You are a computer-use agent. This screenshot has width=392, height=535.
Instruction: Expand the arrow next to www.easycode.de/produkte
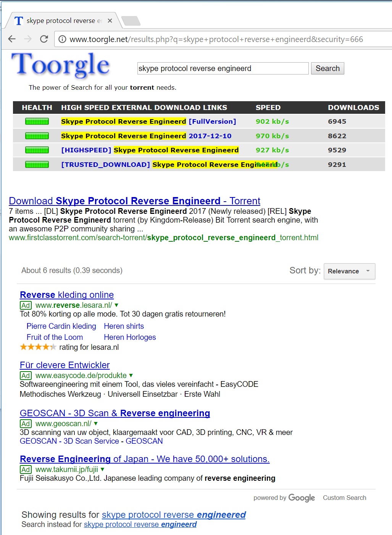pos(131,375)
